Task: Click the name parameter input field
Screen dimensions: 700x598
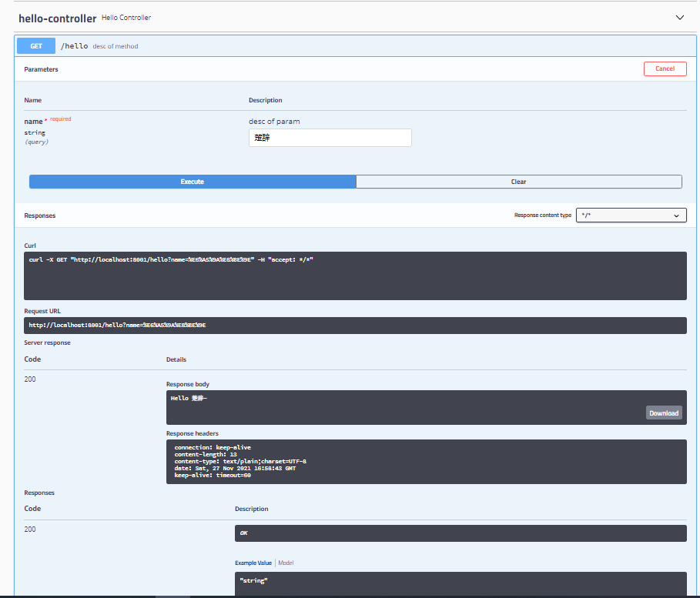Action: point(330,137)
